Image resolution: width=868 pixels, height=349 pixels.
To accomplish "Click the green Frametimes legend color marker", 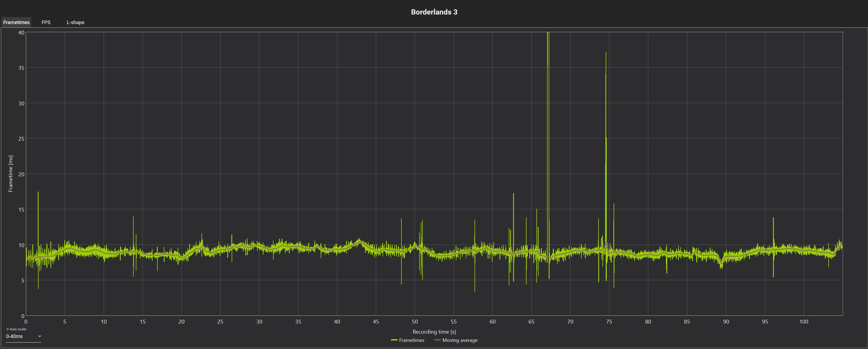I will [394, 340].
